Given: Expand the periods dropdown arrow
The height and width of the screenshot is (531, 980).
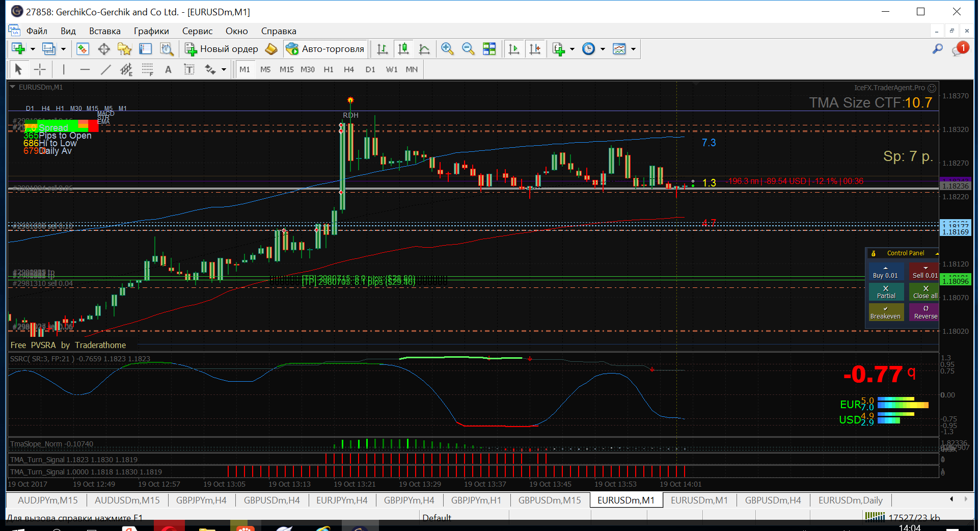Looking at the screenshot, I should click(x=603, y=49).
